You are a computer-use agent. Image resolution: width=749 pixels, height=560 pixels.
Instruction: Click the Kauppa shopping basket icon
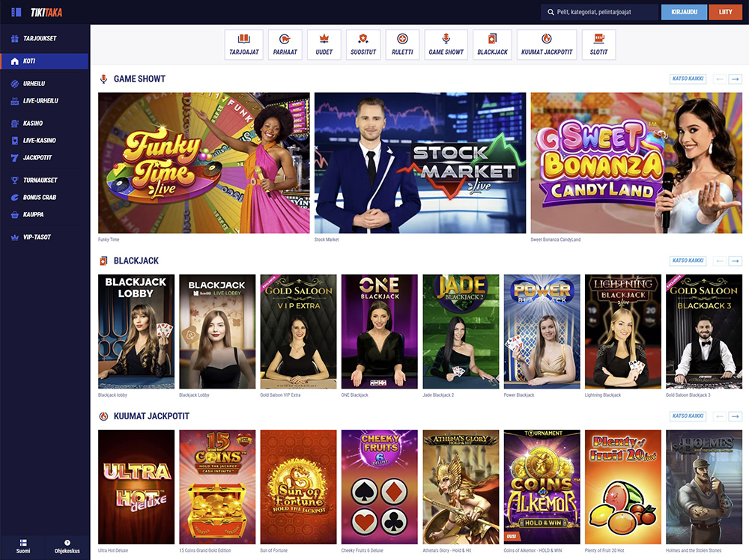15,214
